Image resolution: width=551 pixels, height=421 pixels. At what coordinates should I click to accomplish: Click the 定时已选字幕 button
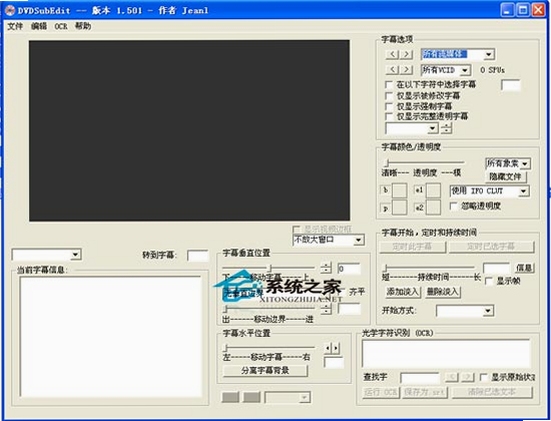pos(491,247)
